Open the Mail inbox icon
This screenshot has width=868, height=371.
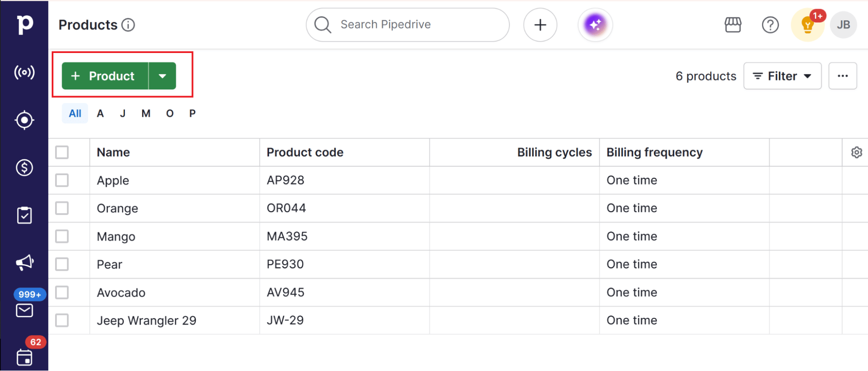[24, 310]
